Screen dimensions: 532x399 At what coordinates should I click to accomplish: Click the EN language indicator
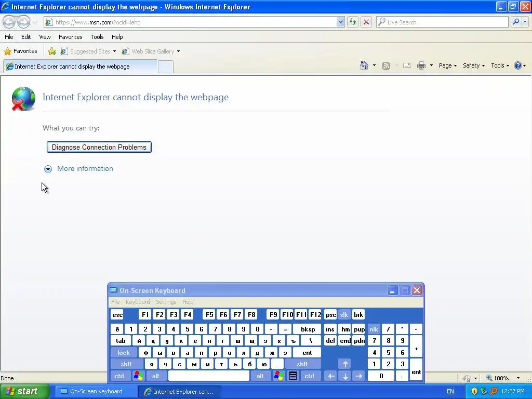point(450,391)
